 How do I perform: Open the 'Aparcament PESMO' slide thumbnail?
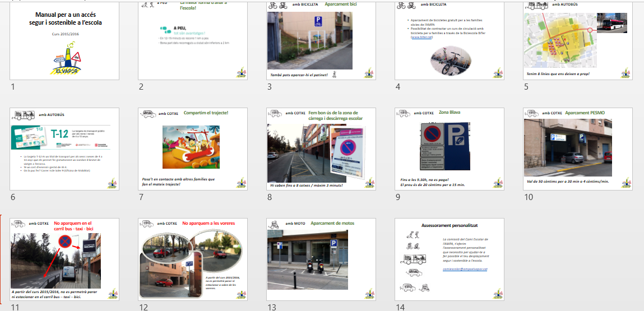(577, 149)
